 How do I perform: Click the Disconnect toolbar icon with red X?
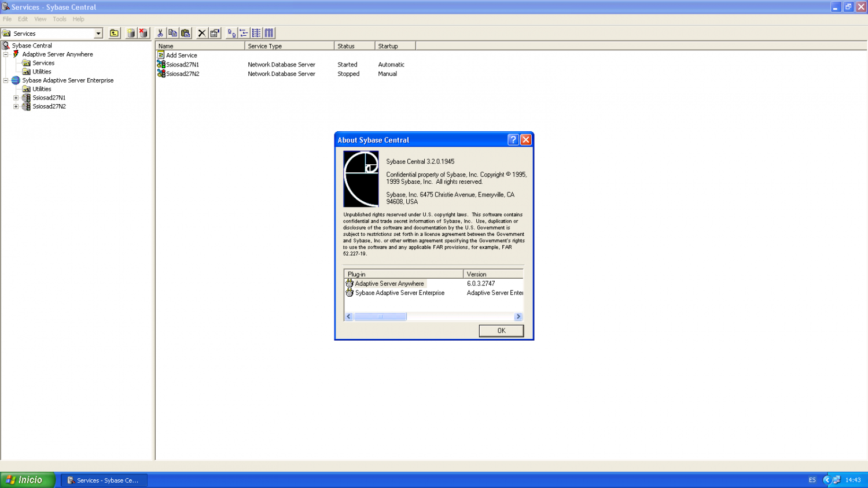click(x=143, y=33)
